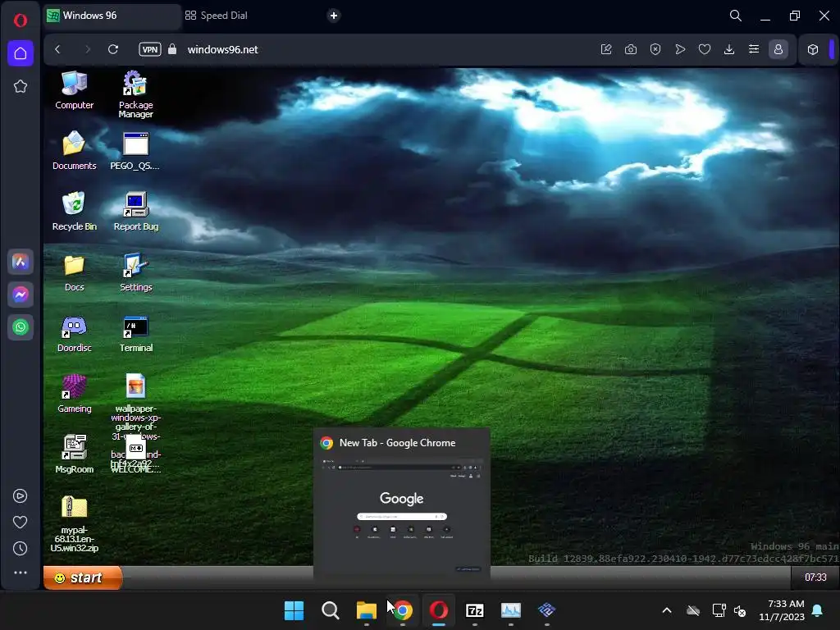Click the site lock security icon

(x=172, y=49)
